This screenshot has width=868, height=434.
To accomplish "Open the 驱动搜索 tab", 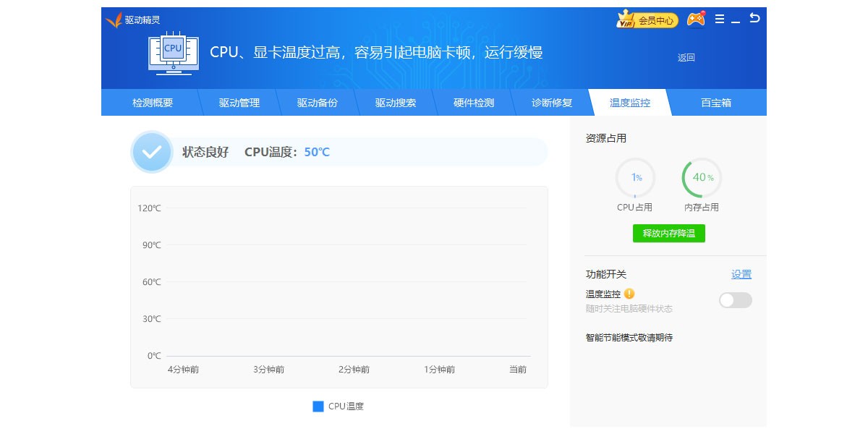I will click(x=396, y=103).
